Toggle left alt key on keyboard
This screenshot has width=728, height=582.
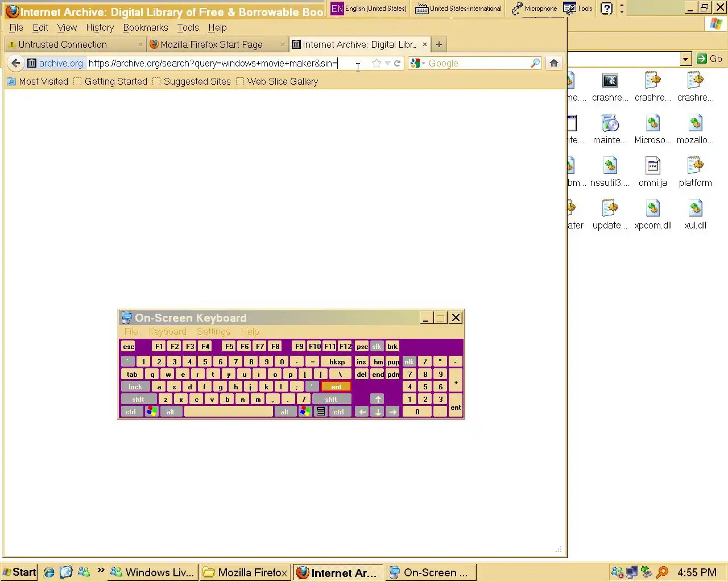point(171,411)
